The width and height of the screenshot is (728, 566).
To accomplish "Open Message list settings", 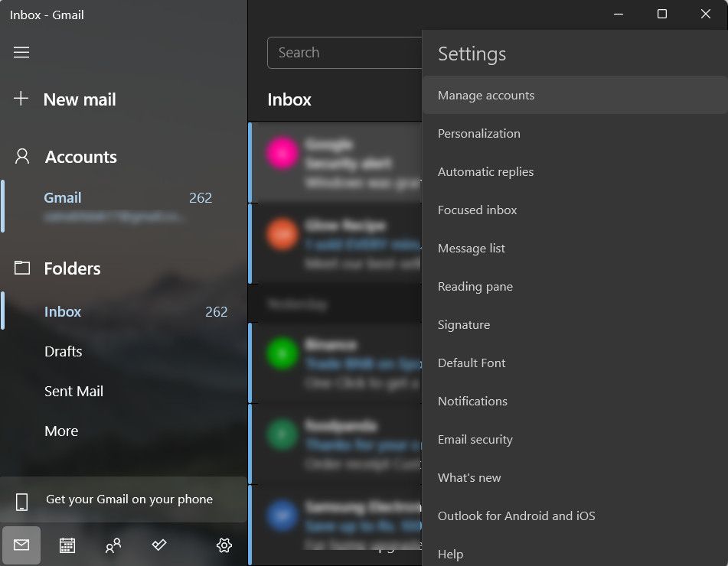I will tap(575, 249).
